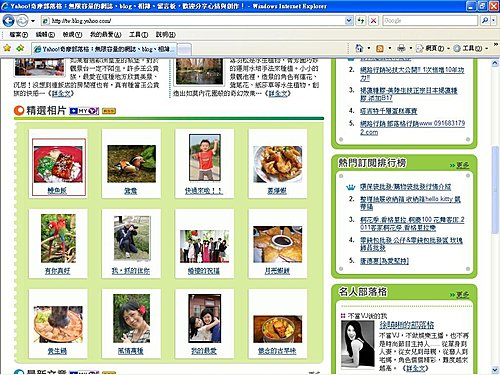Image resolution: width=500 pixels, height=375 pixels.
Task: Open the ranked link mentioning hello kitty
Action: pos(410,203)
